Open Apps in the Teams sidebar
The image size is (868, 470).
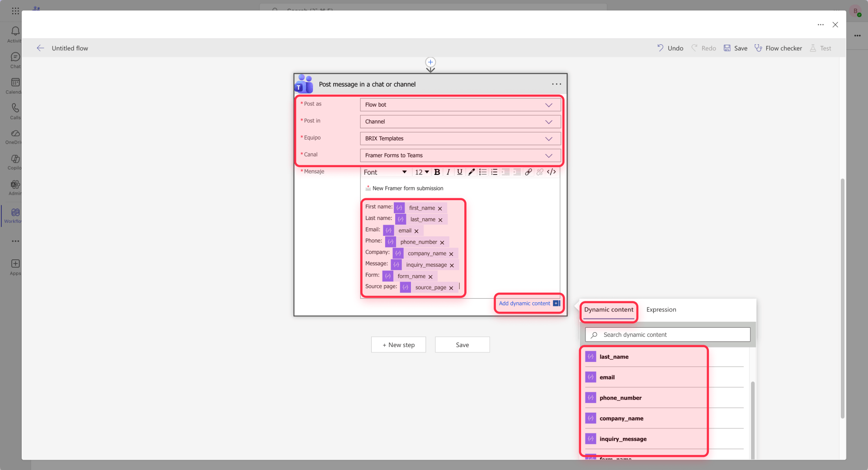[15, 267]
